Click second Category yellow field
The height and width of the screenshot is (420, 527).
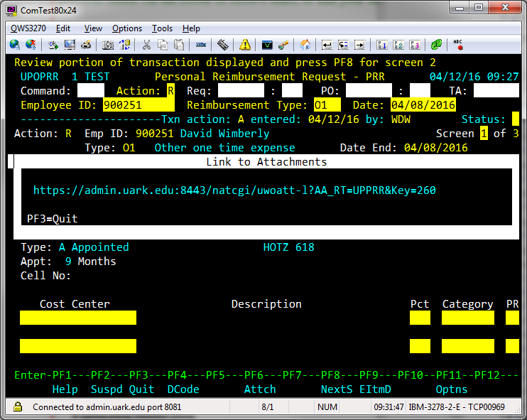point(468,346)
